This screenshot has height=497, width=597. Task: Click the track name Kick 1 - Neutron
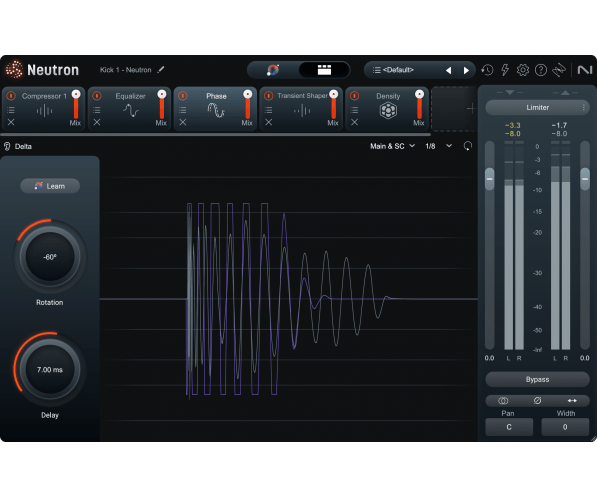point(126,70)
